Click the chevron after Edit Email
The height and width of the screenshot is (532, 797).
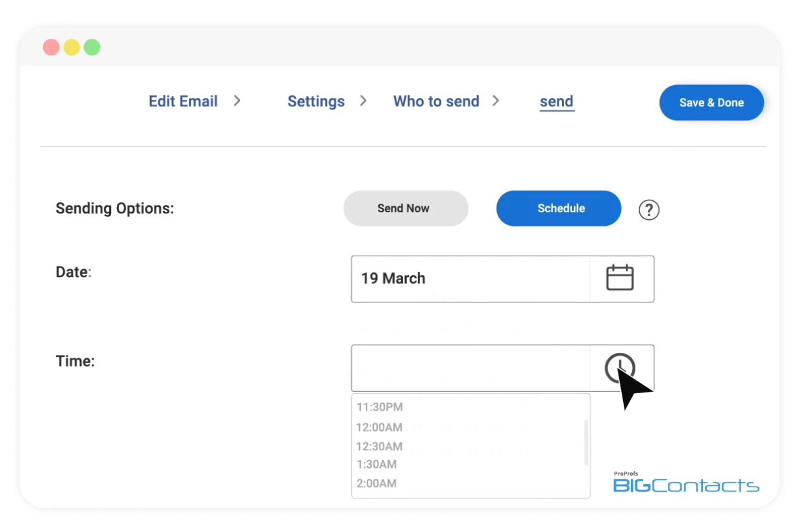point(237,101)
